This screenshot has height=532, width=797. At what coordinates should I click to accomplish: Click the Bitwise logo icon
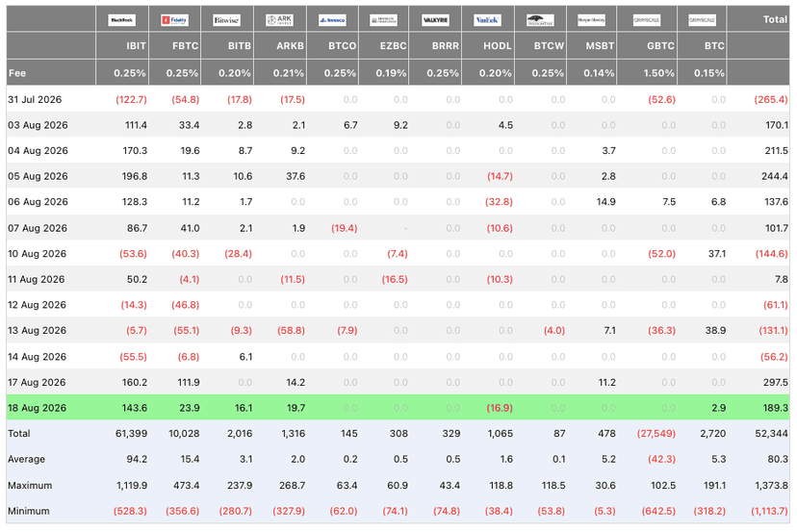pos(227,20)
